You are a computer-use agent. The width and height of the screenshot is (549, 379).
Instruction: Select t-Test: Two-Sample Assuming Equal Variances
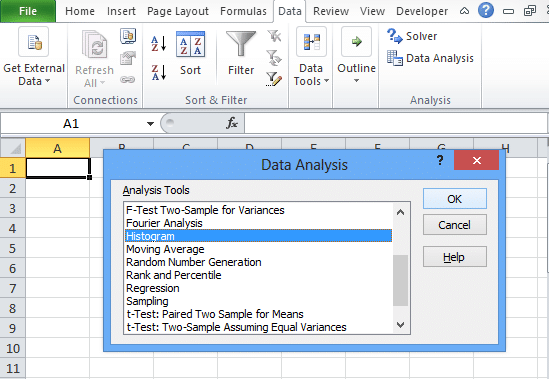[258, 327]
